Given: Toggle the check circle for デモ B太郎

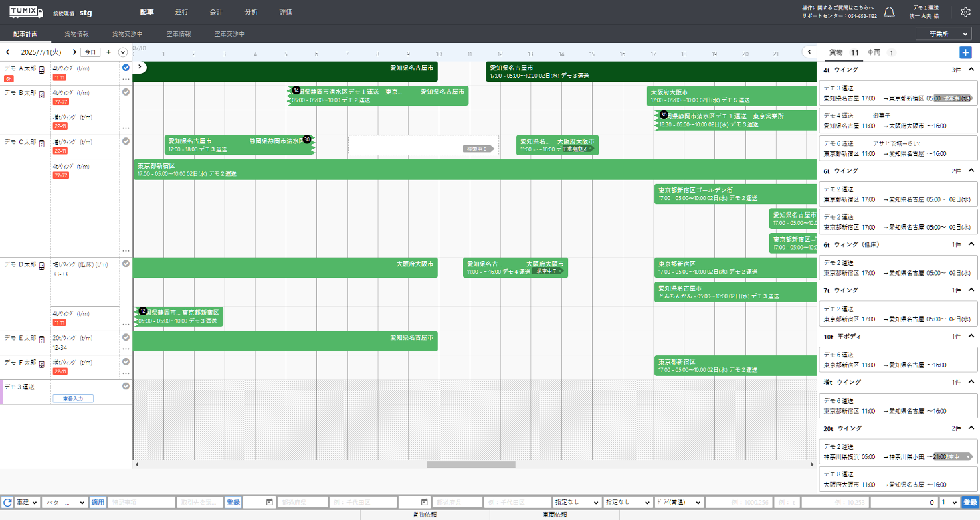Looking at the screenshot, I should click(x=126, y=92).
